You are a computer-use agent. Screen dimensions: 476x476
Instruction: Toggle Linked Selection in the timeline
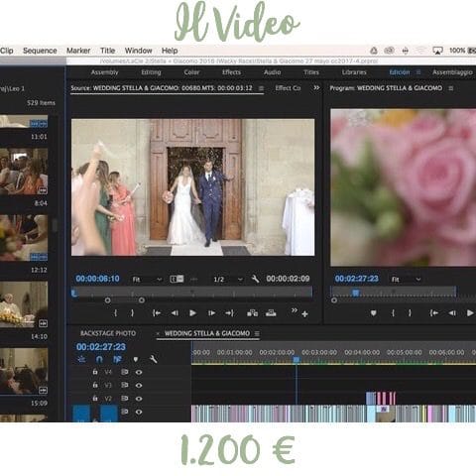(x=117, y=359)
